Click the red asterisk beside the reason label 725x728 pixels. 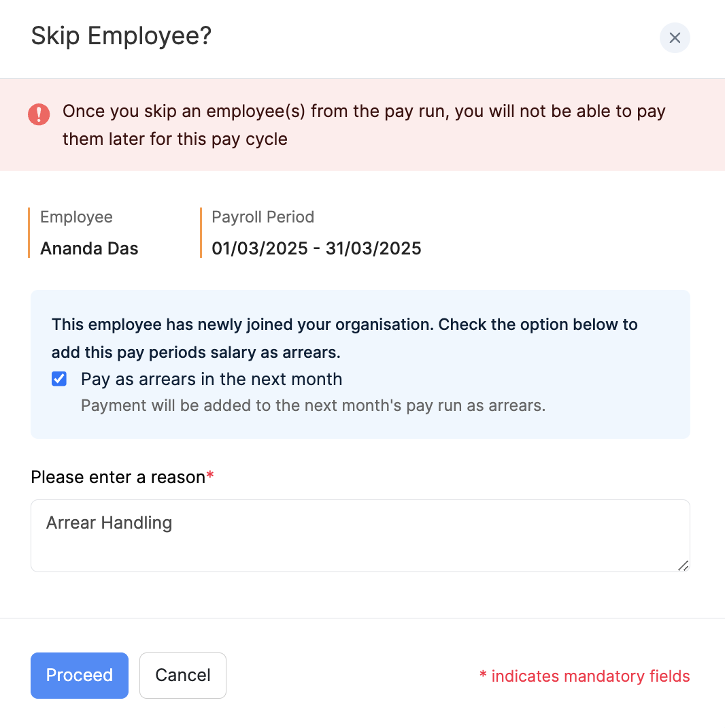[210, 476]
